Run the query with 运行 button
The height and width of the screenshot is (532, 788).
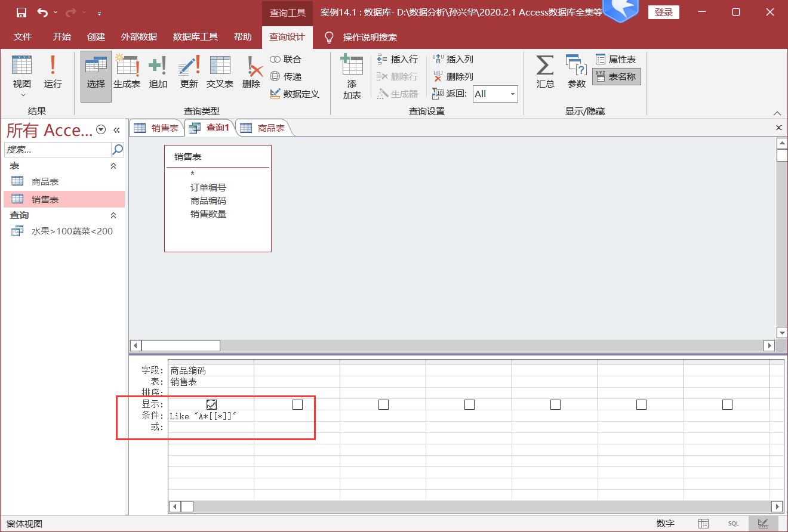point(53,73)
